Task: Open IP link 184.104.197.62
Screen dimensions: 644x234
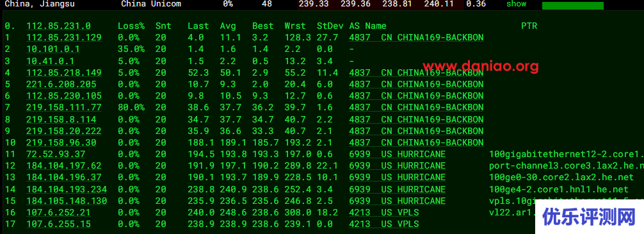Action: [63, 166]
